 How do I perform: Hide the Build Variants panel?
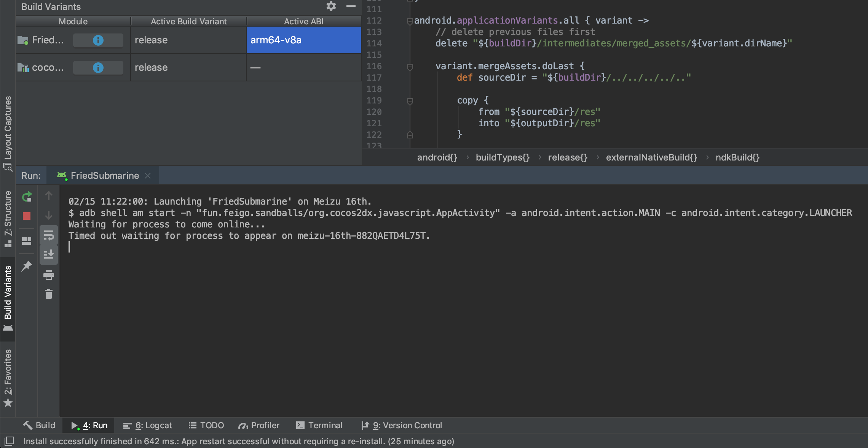click(351, 6)
